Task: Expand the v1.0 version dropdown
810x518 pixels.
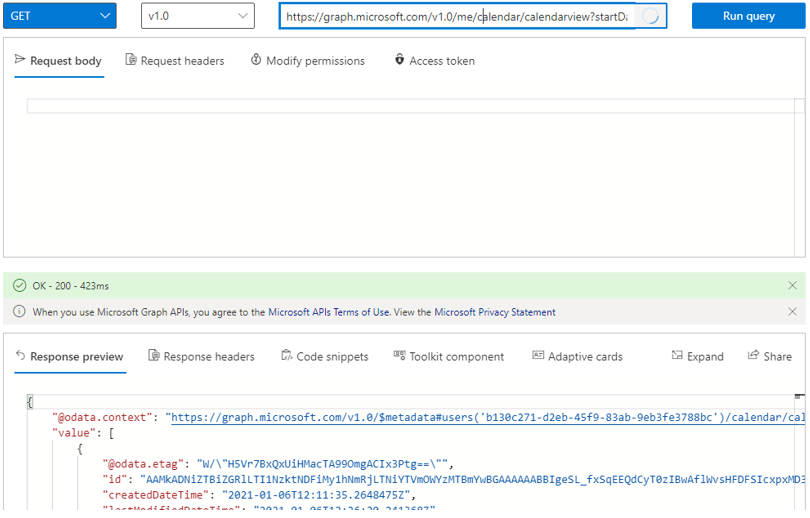Action: (198, 16)
